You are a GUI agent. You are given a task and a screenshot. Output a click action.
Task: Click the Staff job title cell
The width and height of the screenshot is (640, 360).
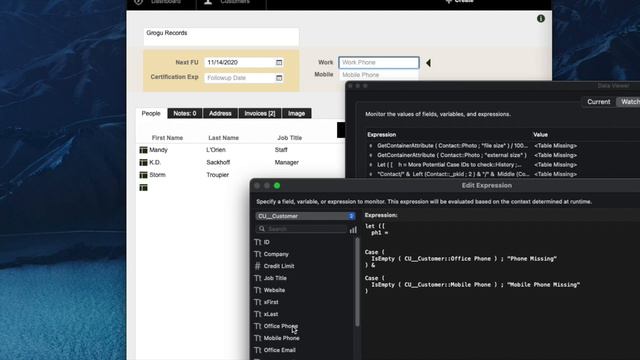coord(281,150)
